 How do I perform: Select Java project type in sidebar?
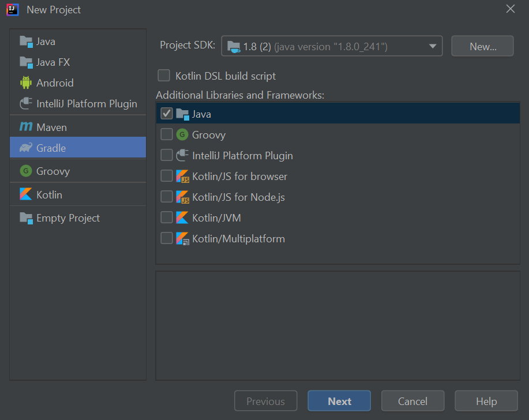pyautogui.click(x=78, y=42)
